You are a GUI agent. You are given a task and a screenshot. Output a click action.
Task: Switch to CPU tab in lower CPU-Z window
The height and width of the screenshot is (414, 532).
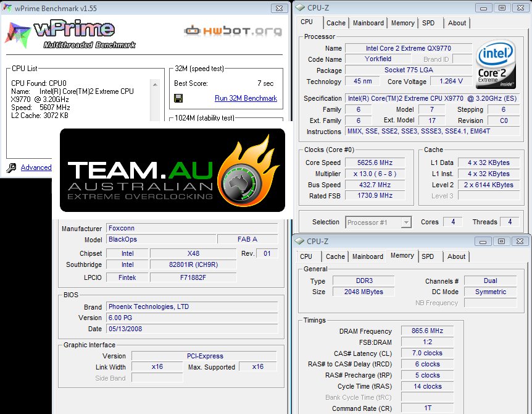pyautogui.click(x=306, y=257)
